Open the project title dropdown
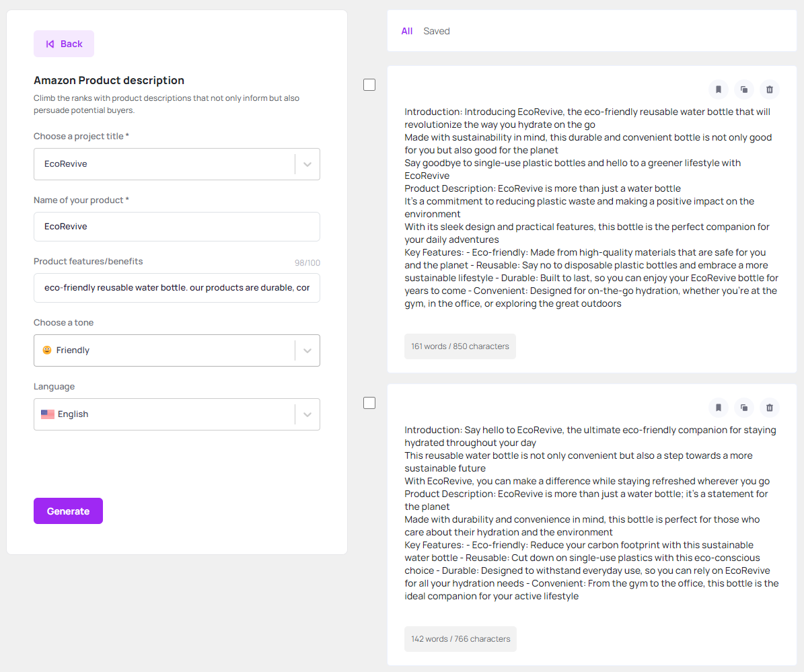The image size is (804, 672). [x=177, y=164]
